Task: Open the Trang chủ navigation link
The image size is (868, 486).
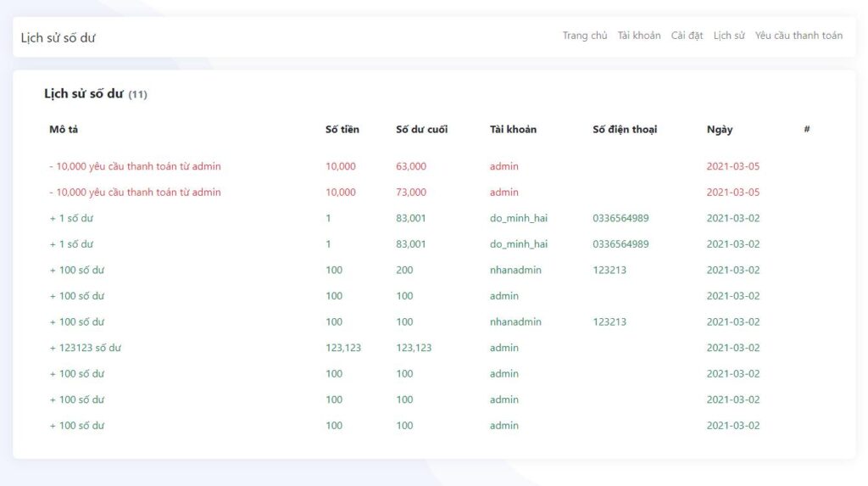Action: tap(585, 36)
